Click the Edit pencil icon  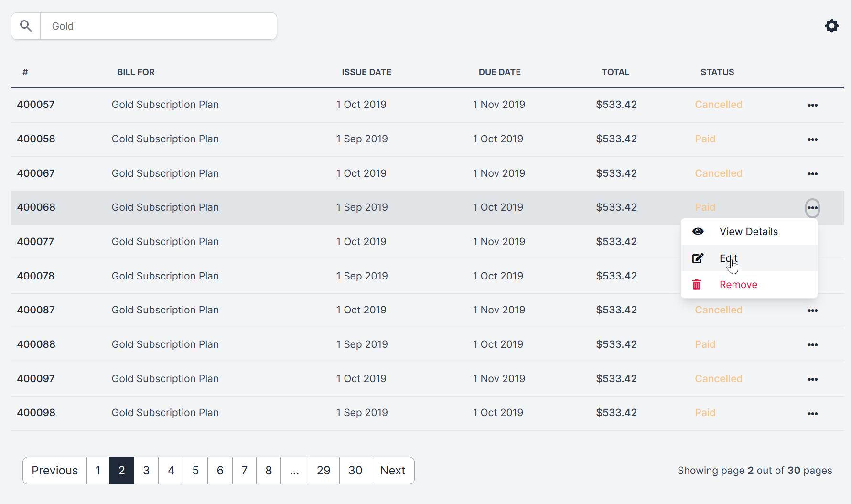[x=698, y=258]
